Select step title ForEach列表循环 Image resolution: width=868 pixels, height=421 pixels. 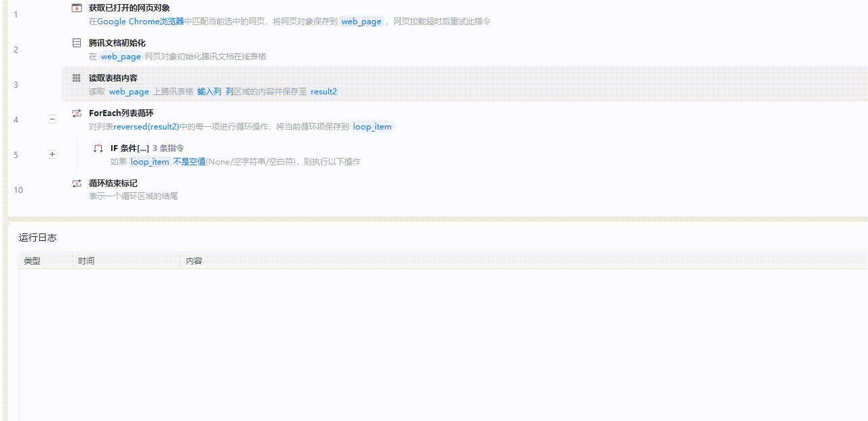(x=121, y=113)
